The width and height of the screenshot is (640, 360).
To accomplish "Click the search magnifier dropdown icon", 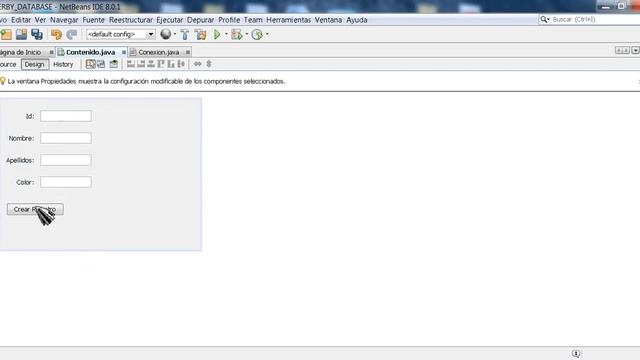I will coord(544,20).
